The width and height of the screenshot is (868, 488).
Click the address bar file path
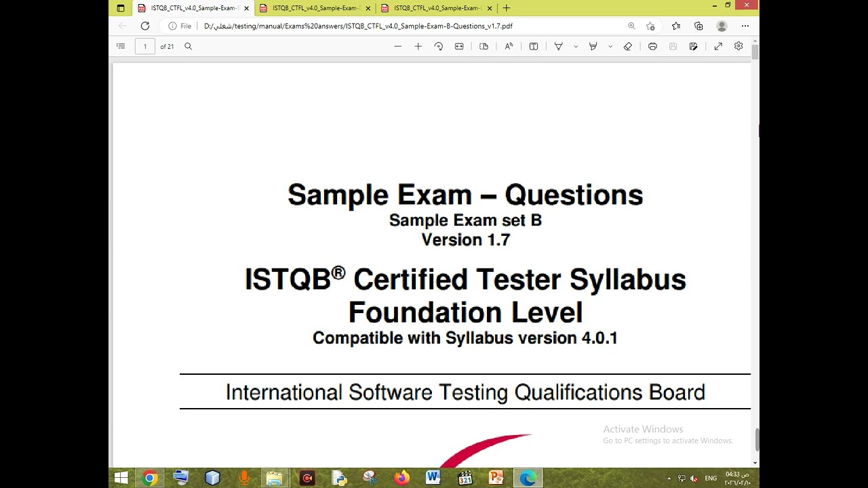358,26
